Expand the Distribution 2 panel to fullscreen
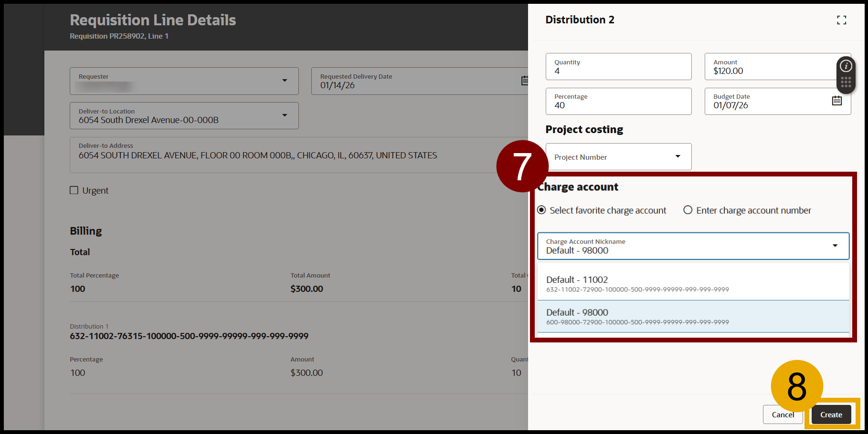868x434 pixels. point(841,20)
